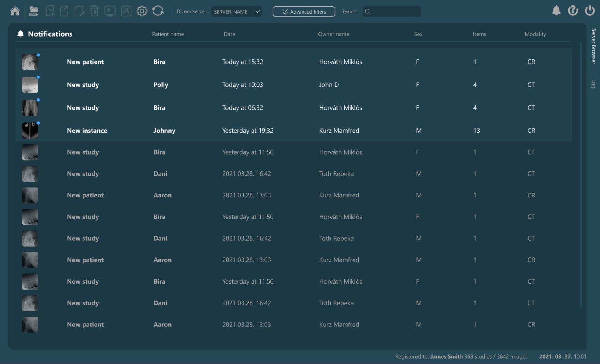This screenshot has height=364, width=600.
Task: Open settings gear icon
Action: coord(142,11)
